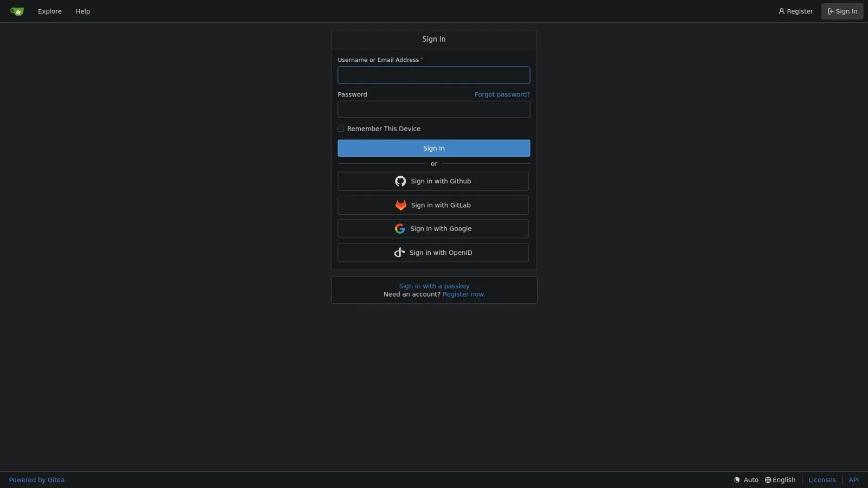Click Sign In in the top navigation
The height and width of the screenshot is (488, 868).
[x=843, y=11]
